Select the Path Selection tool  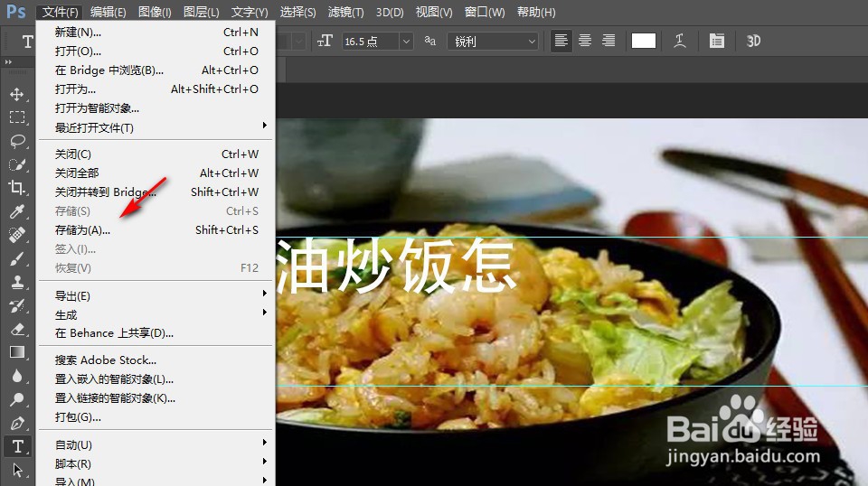point(17,470)
